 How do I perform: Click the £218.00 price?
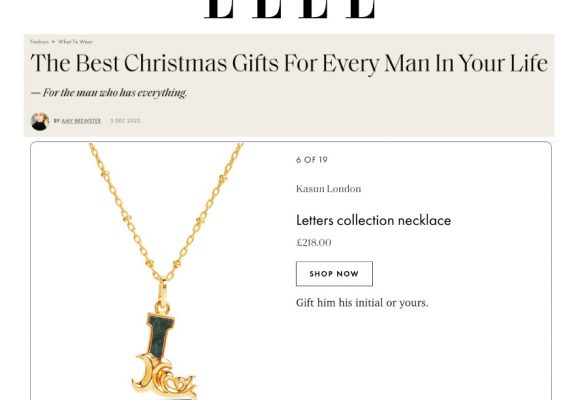(x=314, y=243)
